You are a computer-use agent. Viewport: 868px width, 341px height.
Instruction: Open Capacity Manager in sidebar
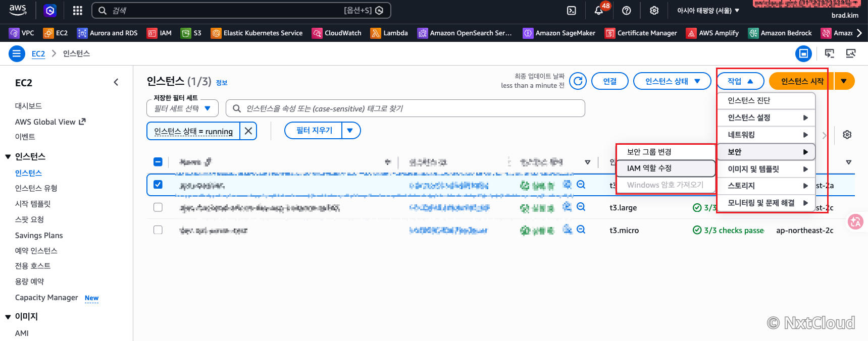pyautogui.click(x=46, y=298)
